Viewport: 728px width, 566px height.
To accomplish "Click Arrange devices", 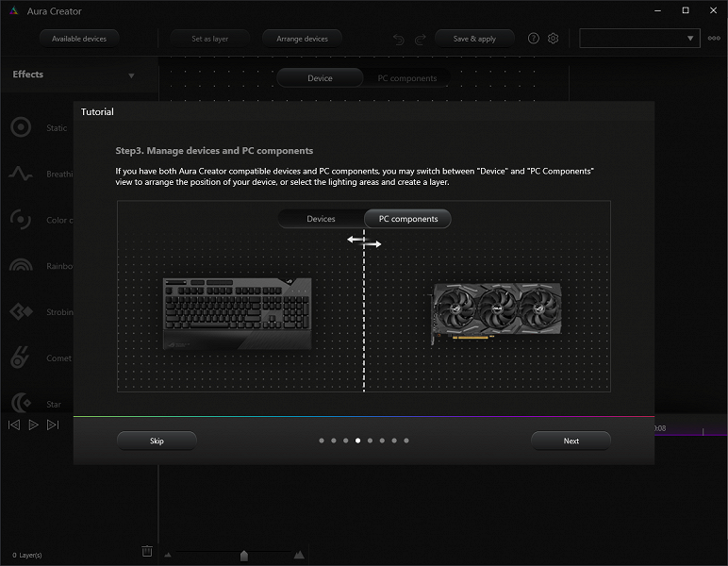I will 303,39.
